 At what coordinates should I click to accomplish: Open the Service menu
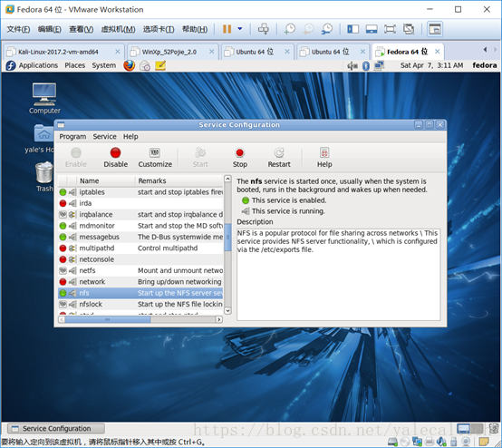click(104, 137)
